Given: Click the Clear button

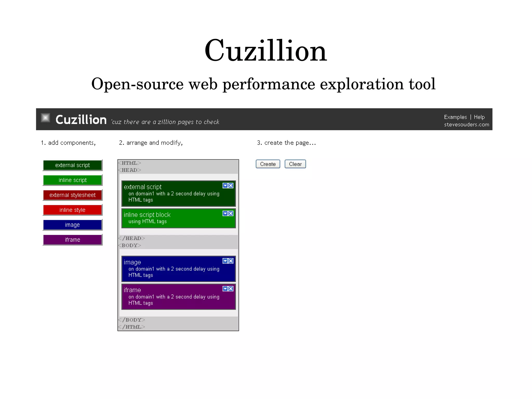Looking at the screenshot, I should (x=295, y=164).
